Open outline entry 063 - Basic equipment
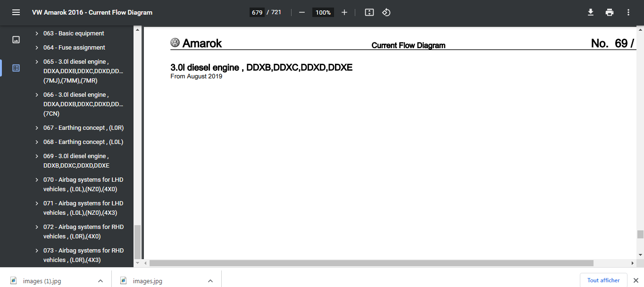 (74, 34)
